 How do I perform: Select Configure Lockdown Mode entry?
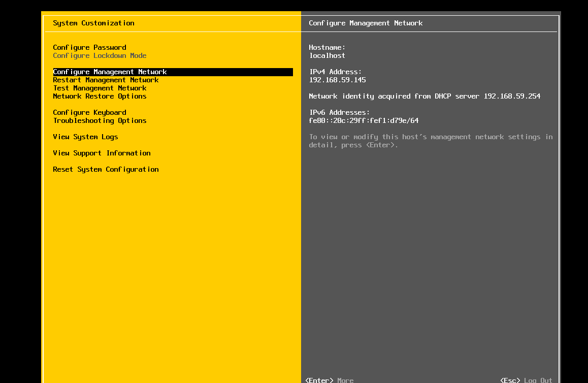[x=100, y=55]
